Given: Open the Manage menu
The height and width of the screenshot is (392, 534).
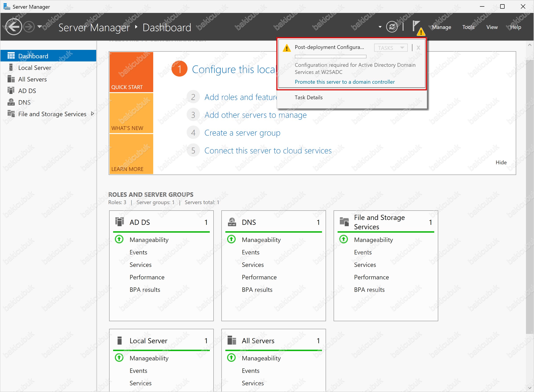Looking at the screenshot, I should coord(441,27).
